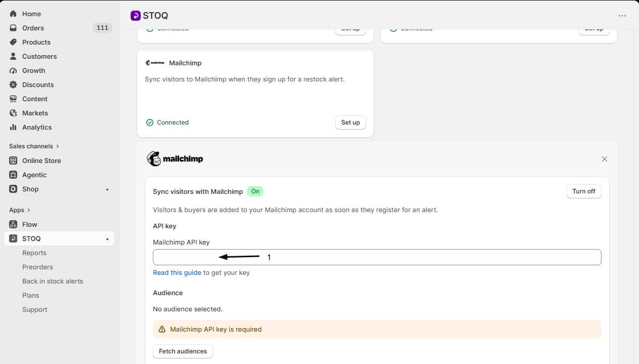Screen dimensions: 639x364
Task: Click the Audience heading
Action: pos(168,293)
